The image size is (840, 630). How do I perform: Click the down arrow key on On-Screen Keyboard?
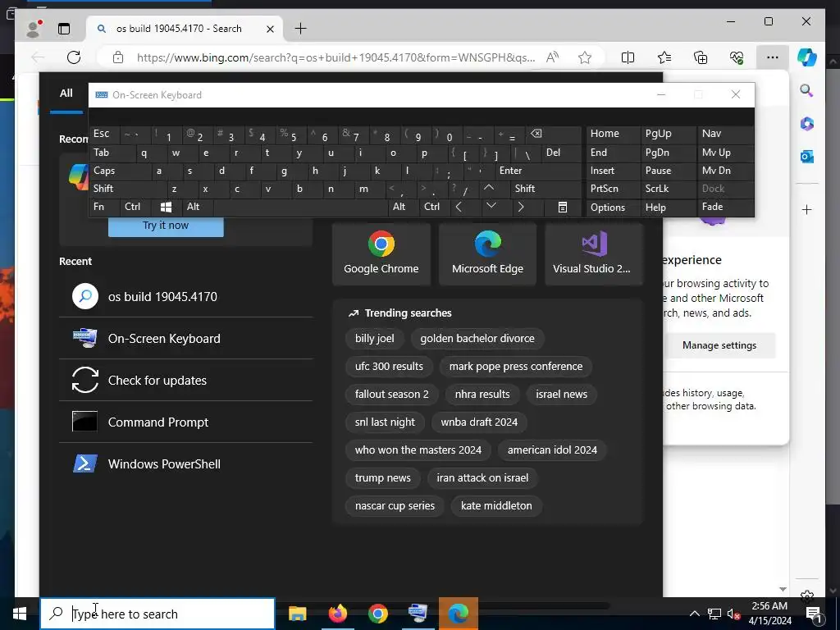tap(491, 207)
